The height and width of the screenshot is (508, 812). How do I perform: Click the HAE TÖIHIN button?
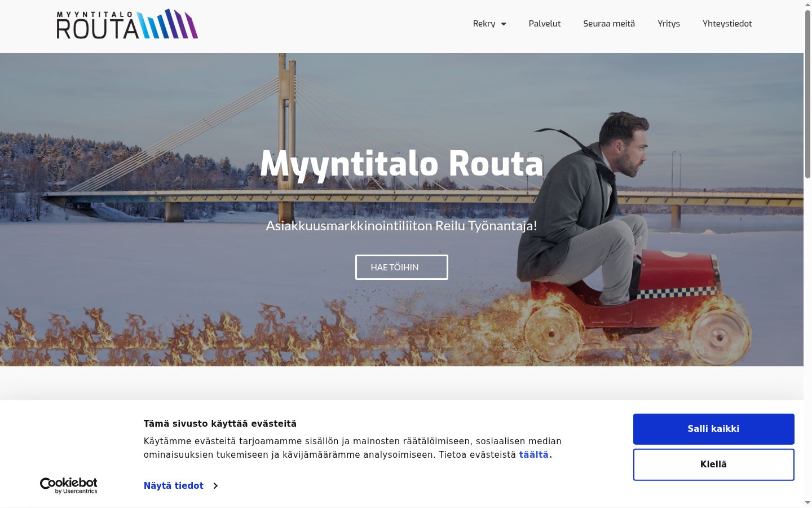(401, 267)
